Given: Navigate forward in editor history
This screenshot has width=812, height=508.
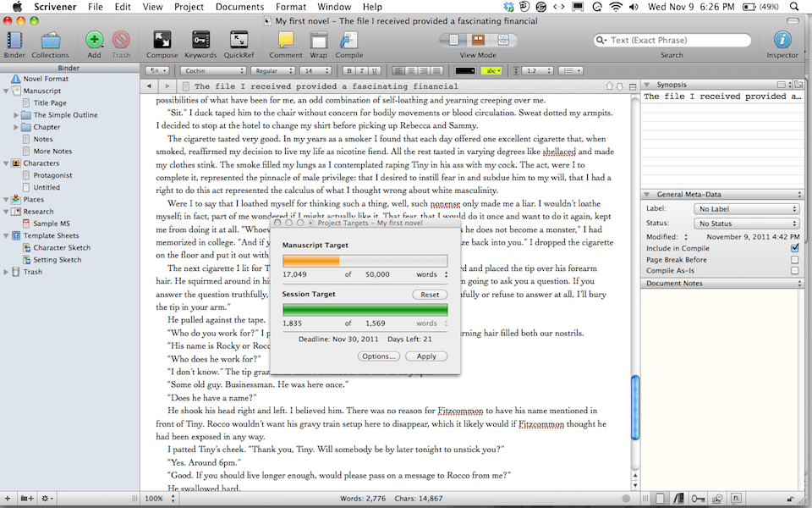Looking at the screenshot, I should pos(167,86).
